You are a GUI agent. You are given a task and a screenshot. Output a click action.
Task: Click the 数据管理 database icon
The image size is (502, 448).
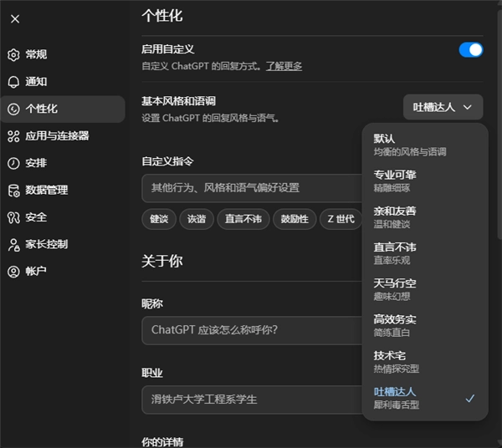(13, 191)
